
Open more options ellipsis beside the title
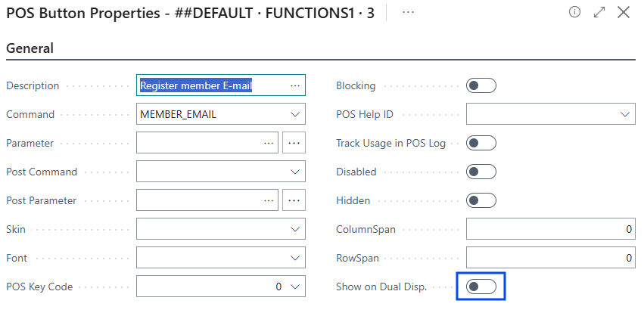point(408,13)
